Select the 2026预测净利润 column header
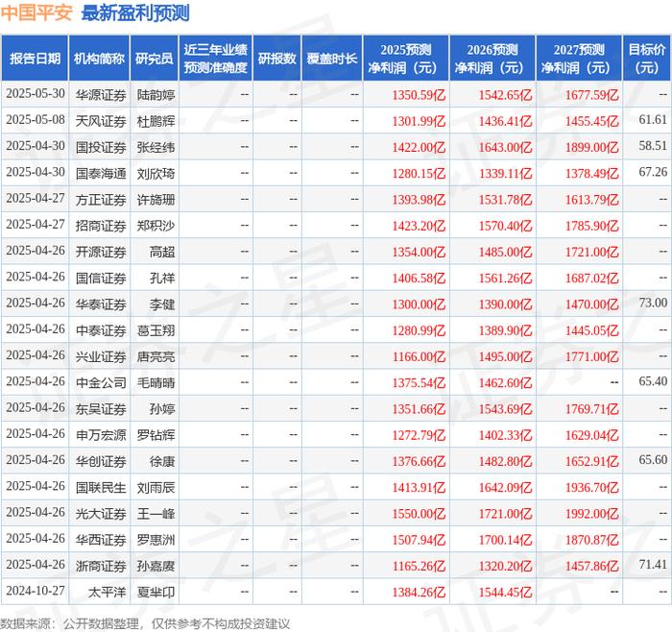The image size is (672, 632). [x=492, y=59]
